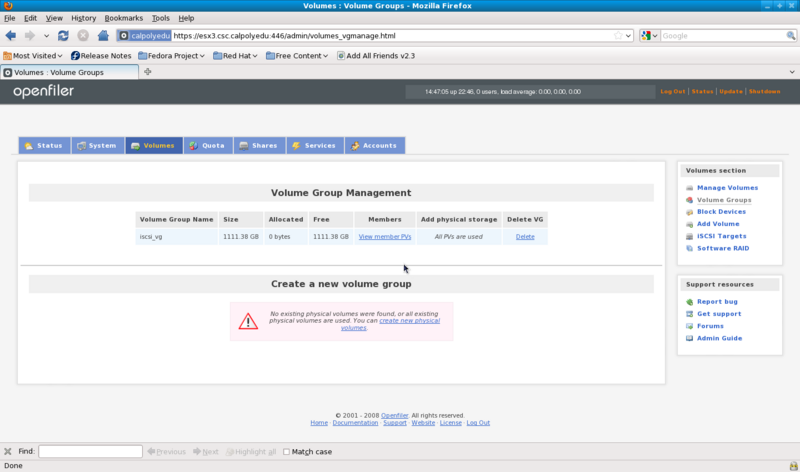Open Add All Friends v2.3 bookmark
This screenshot has height=472, width=800.
pos(376,56)
